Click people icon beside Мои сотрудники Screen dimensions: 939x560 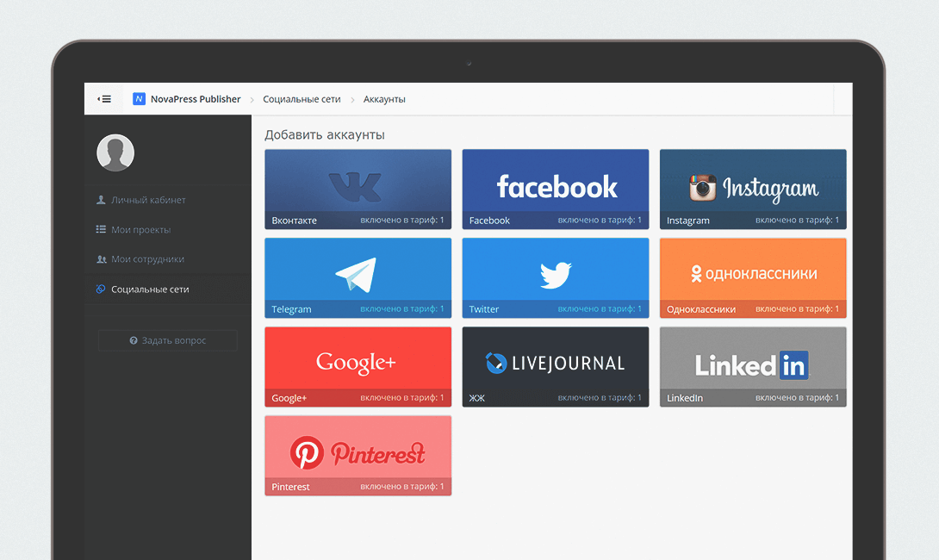pyautogui.click(x=101, y=259)
